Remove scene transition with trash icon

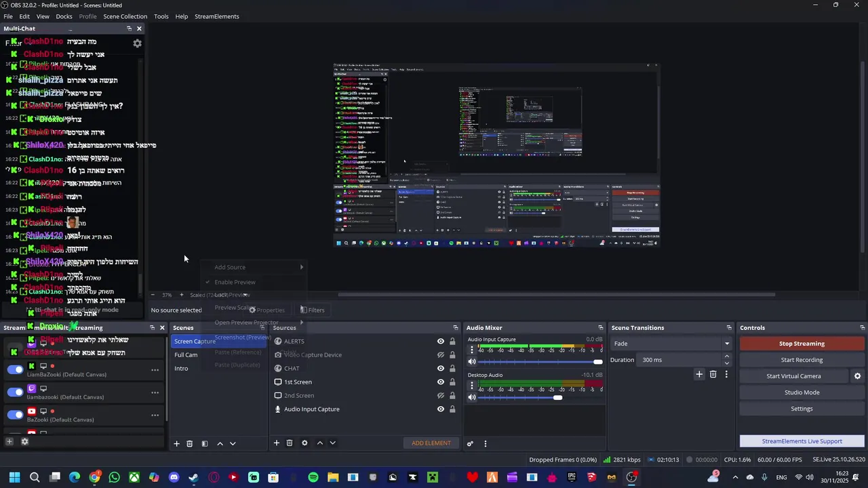(713, 374)
